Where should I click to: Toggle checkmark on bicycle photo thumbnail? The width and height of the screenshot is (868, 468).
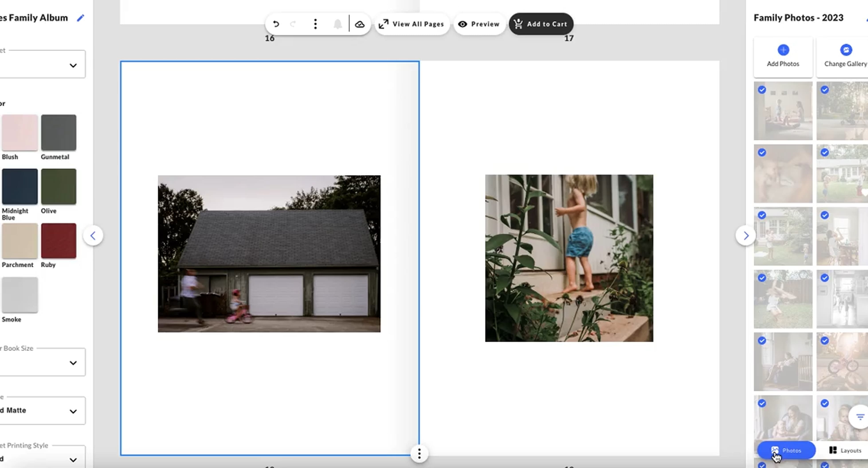[825, 341]
